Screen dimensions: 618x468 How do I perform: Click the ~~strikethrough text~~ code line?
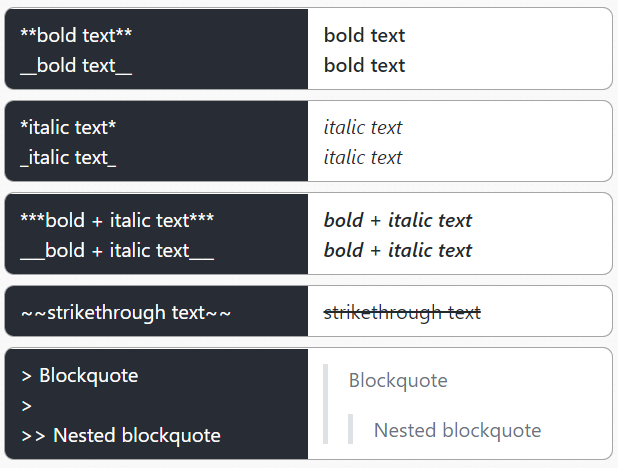[126, 313]
